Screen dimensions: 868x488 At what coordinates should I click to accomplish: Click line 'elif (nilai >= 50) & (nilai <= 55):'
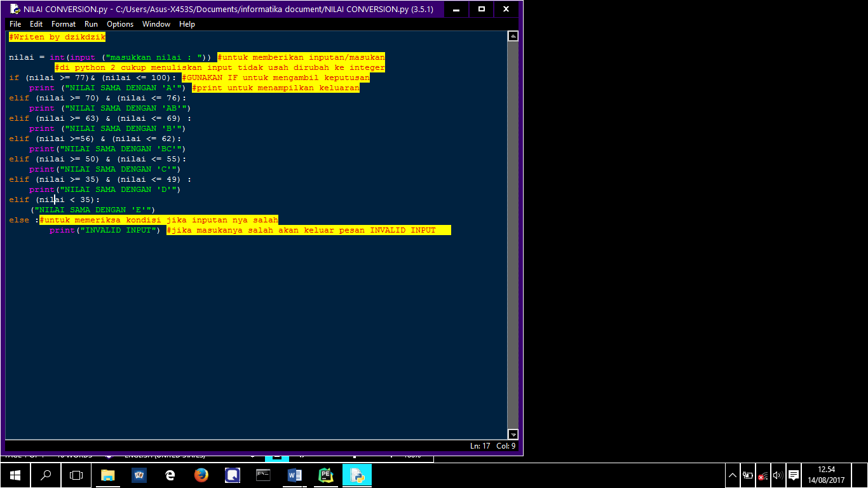click(98, 159)
